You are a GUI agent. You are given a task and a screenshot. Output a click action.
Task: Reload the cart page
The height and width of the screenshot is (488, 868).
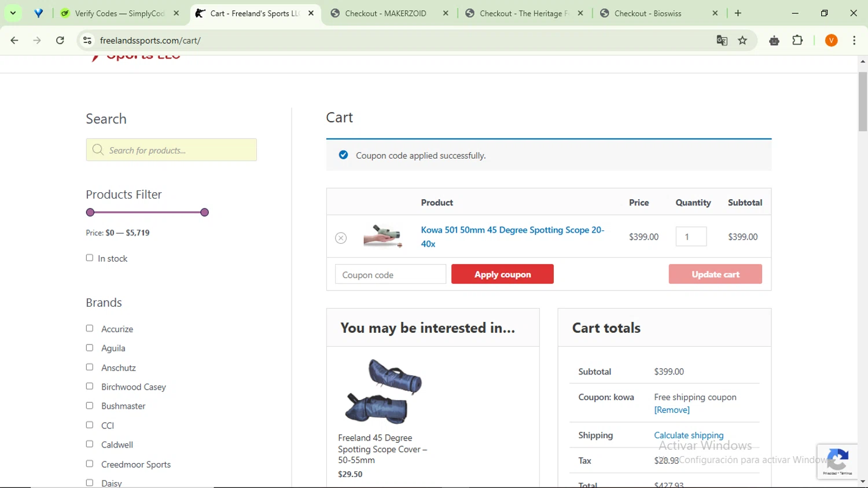click(x=60, y=41)
